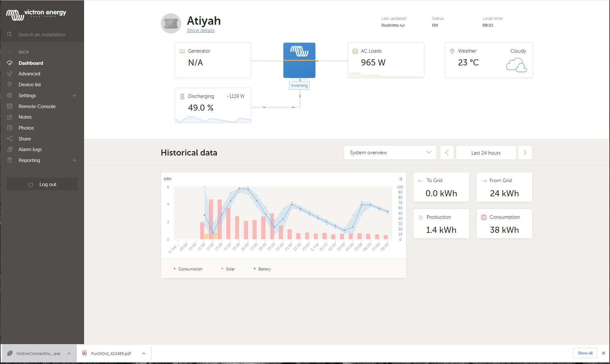Click the Show details link

click(201, 30)
